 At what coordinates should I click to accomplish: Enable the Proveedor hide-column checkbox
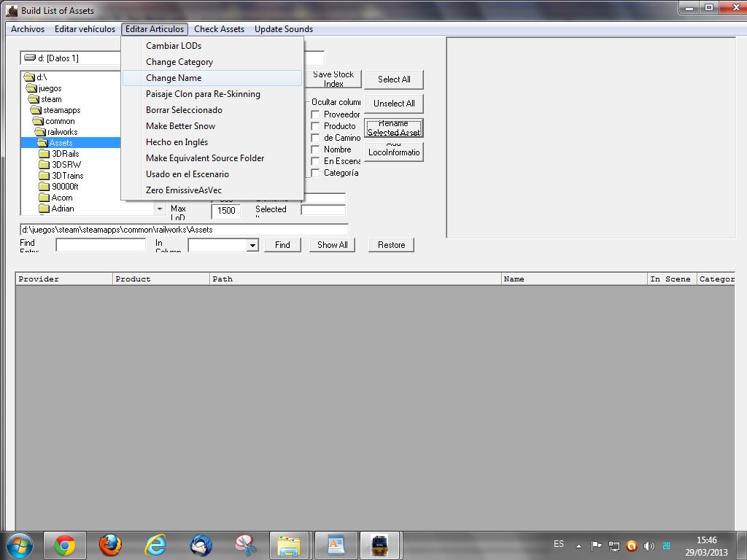[316, 114]
